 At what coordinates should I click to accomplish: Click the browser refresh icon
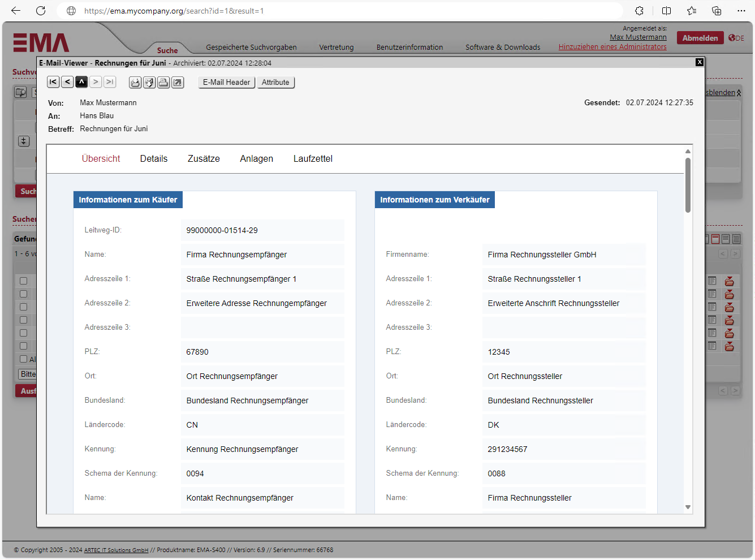click(40, 10)
